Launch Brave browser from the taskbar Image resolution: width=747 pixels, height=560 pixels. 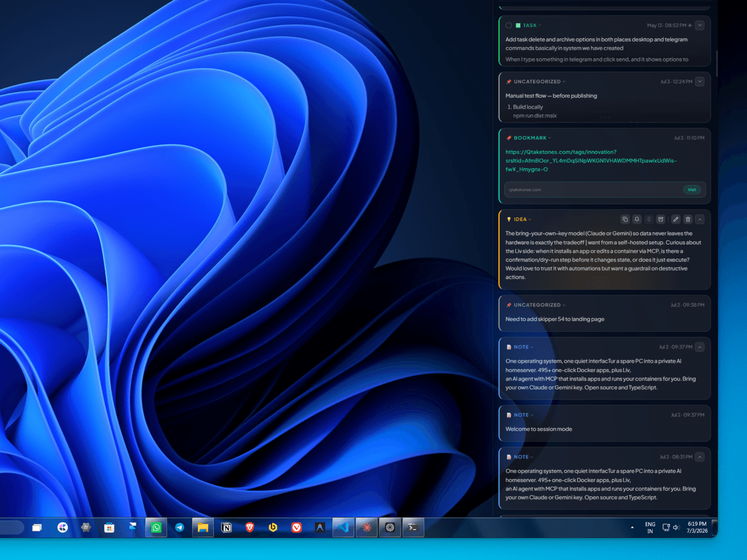pyautogui.click(x=250, y=528)
